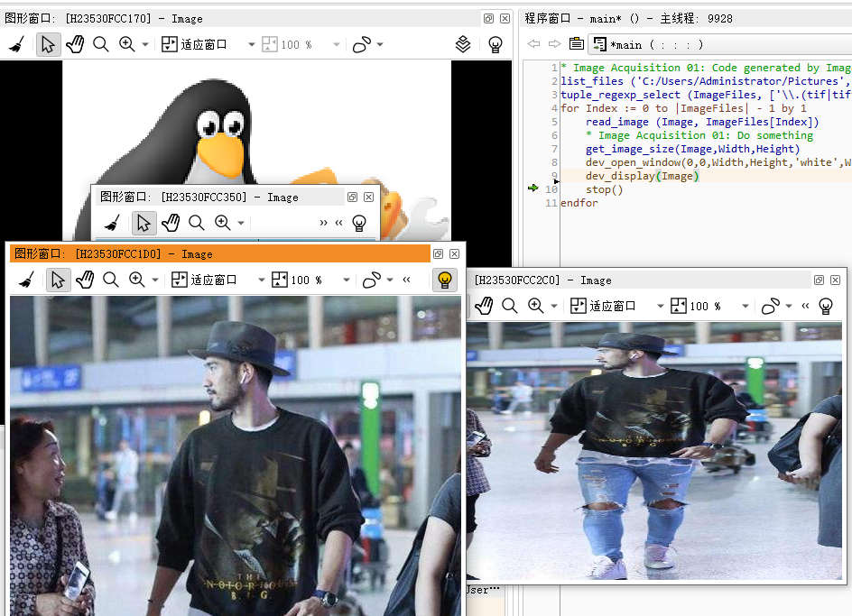Viewport: 852px width, 616px height.
Task: Open zoom options arrow in FCC170 window
Action: 145,44
